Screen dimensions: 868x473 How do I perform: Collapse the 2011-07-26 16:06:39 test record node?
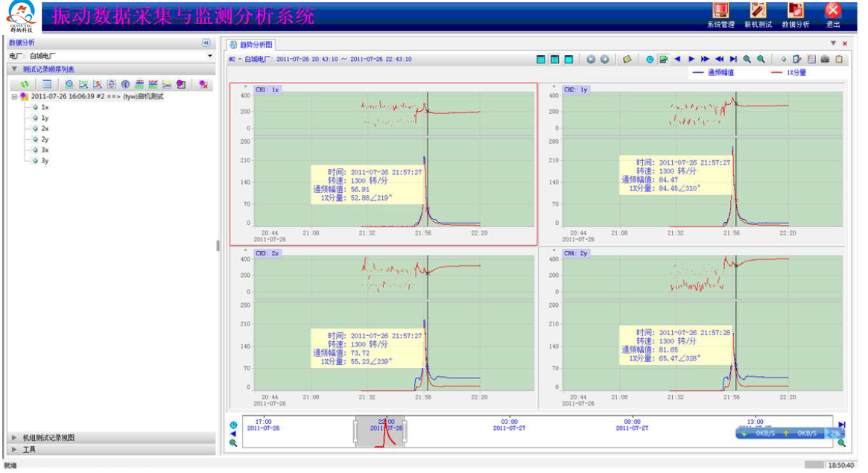pos(14,97)
